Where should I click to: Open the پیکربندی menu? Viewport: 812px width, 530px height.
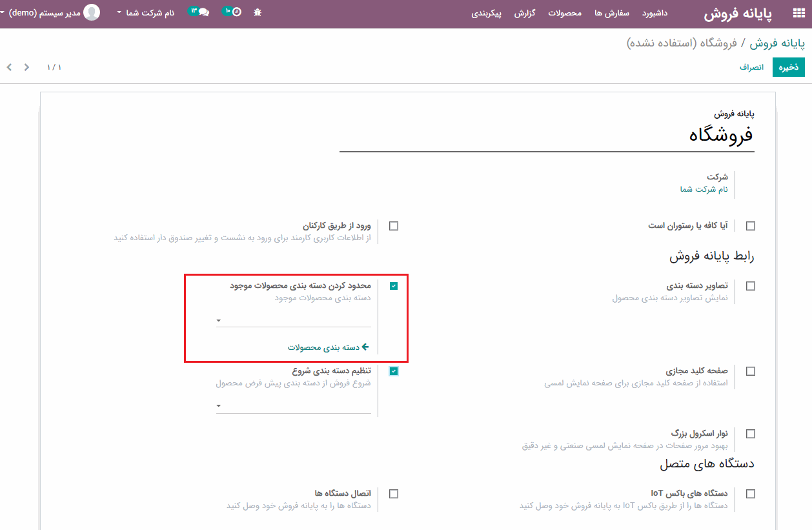click(x=487, y=13)
